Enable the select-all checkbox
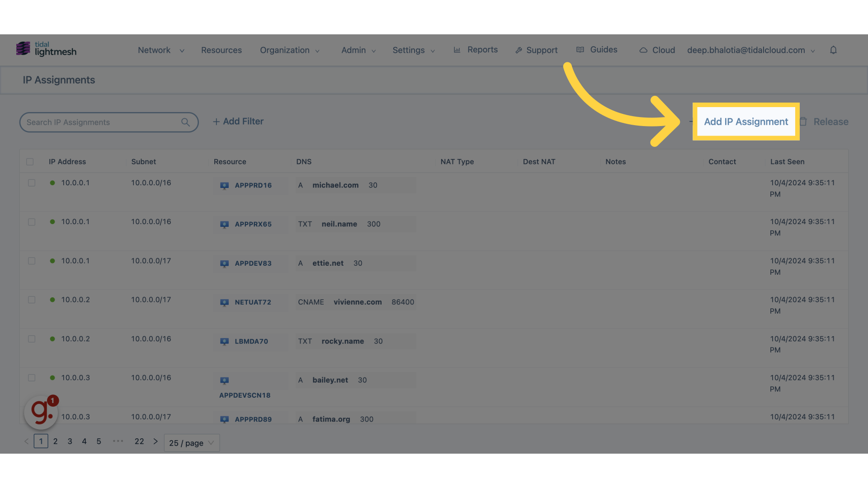868x488 pixels. (30, 161)
